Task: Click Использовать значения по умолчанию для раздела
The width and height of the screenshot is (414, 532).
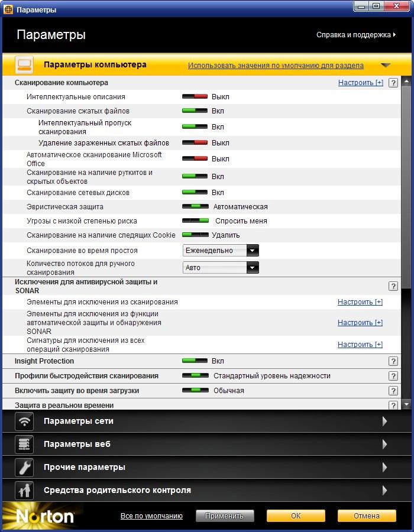Action: click(x=276, y=66)
